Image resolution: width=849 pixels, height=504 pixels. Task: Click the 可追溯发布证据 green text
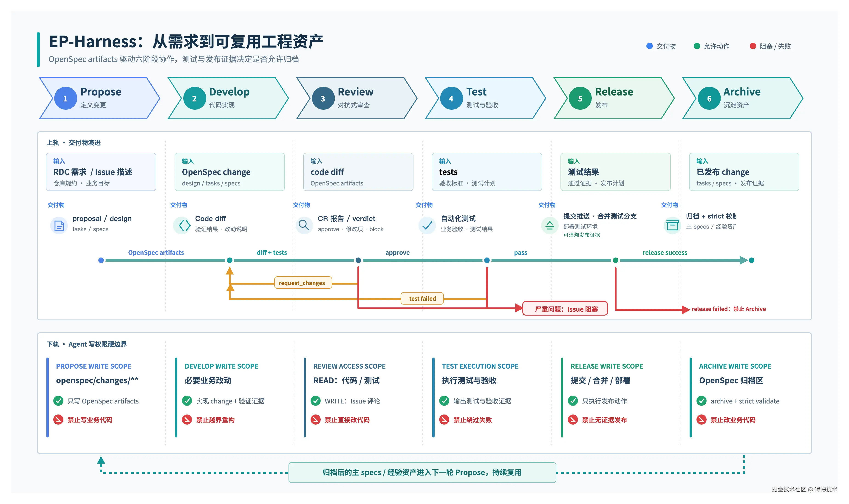point(582,235)
